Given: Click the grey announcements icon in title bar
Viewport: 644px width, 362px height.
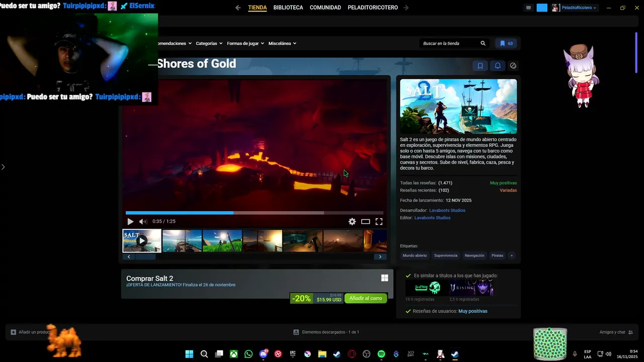Looking at the screenshot, I should pyautogui.click(x=528, y=8).
